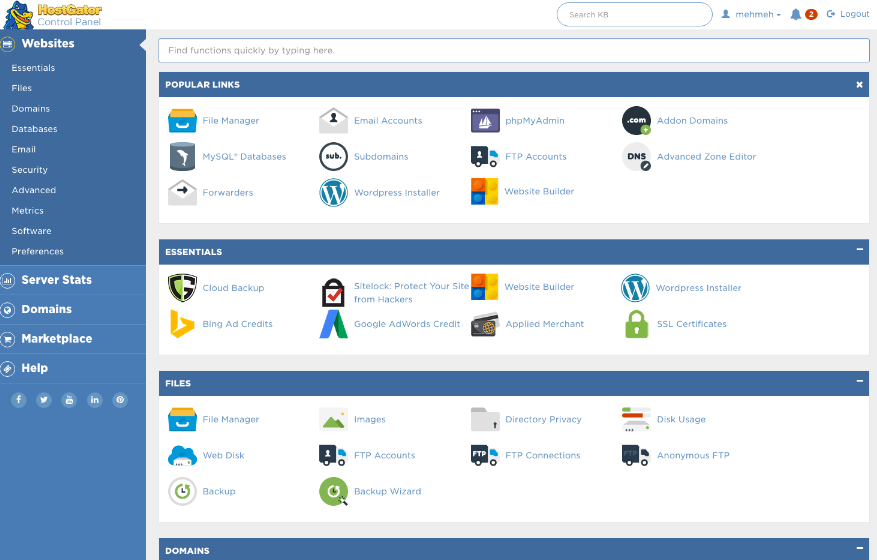Screen dimensions: 877x560
Task: Click the Bing Ad Credits icon
Action: pyautogui.click(x=182, y=324)
